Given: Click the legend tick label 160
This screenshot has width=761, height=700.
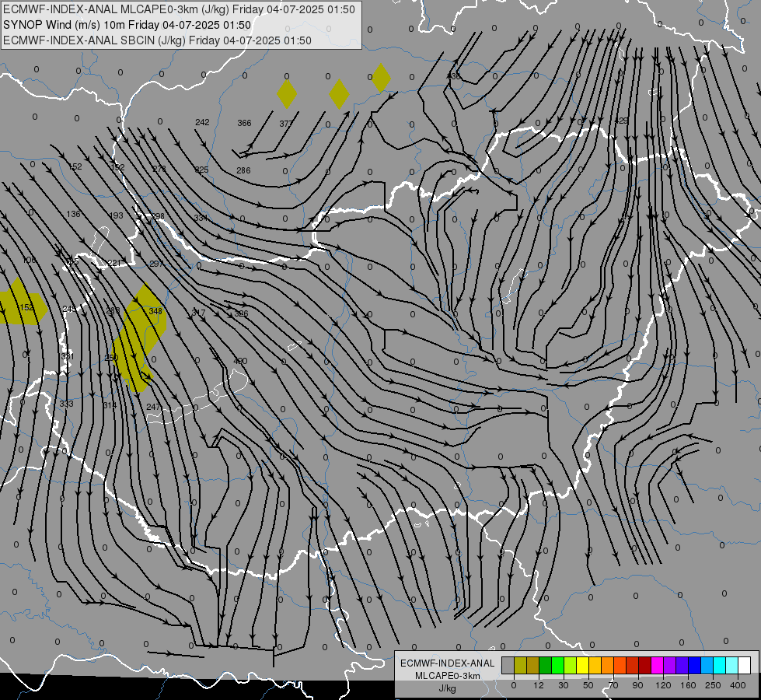Looking at the screenshot, I should coord(688,685).
